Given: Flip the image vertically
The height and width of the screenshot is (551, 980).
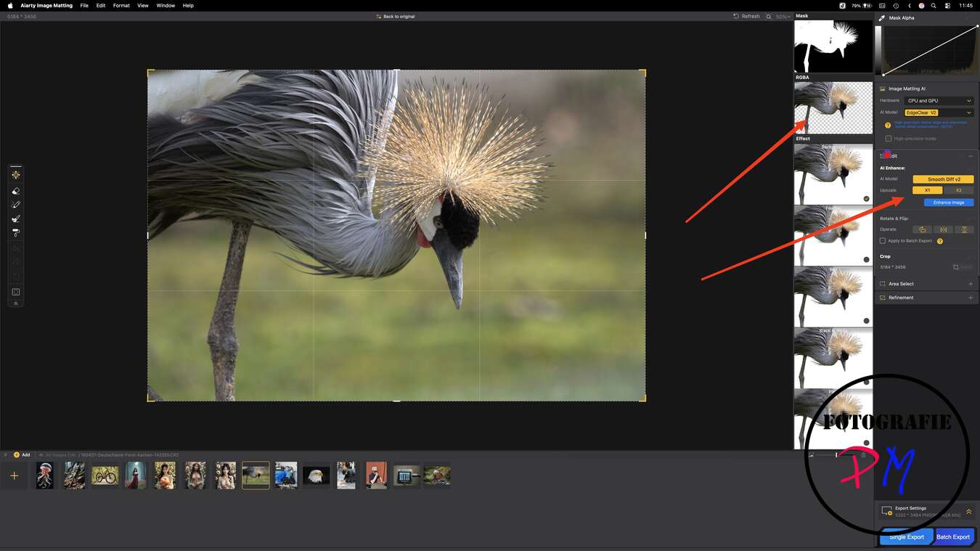Looking at the screenshot, I should (x=964, y=229).
